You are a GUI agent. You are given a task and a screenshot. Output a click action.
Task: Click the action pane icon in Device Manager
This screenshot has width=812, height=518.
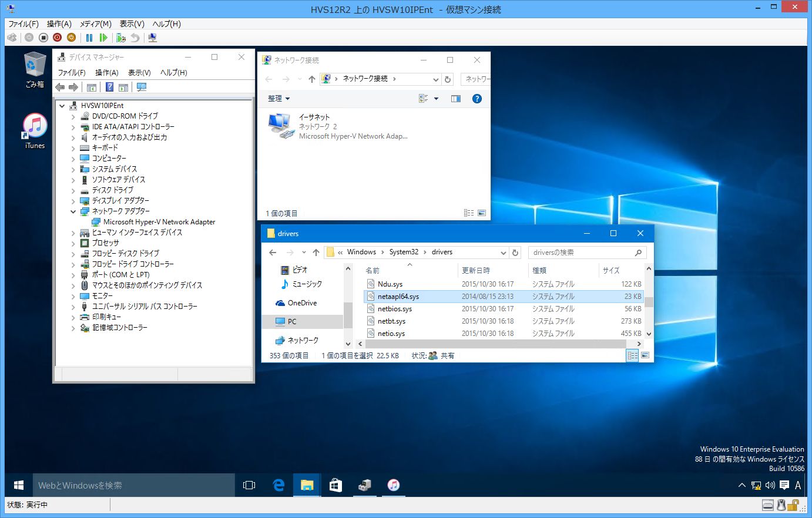point(123,88)
